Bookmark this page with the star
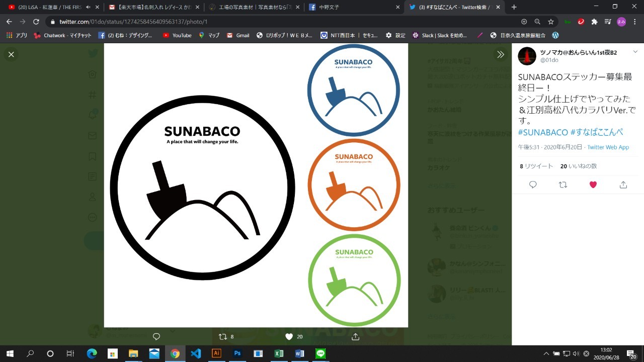 coord(551,22)
